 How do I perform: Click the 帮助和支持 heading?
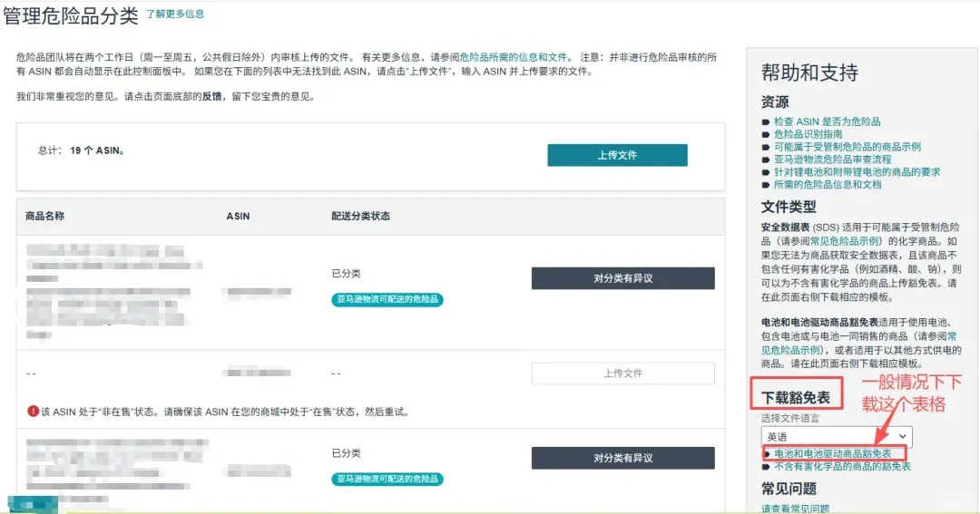click(809, 73)
